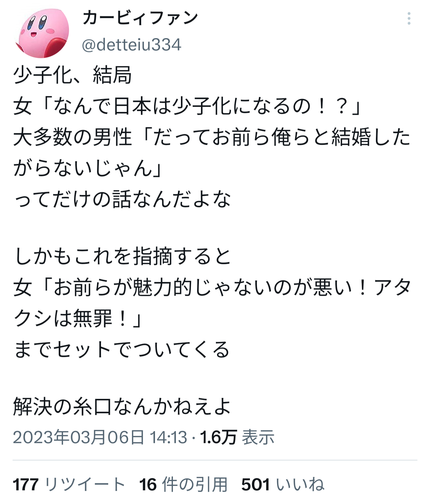The image size is (430, 504).
Task: View the 501 いいね likes list
Action: 282,484
